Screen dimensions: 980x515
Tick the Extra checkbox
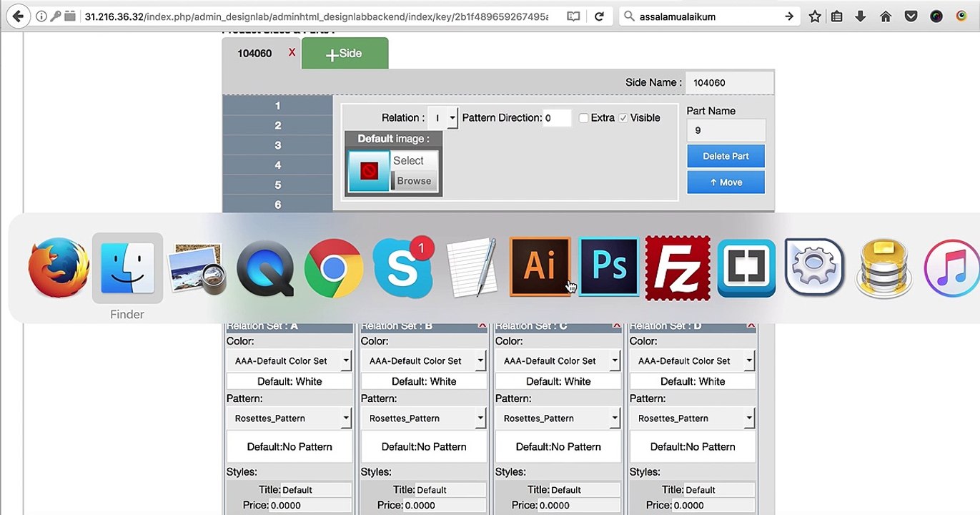point(583,118)
